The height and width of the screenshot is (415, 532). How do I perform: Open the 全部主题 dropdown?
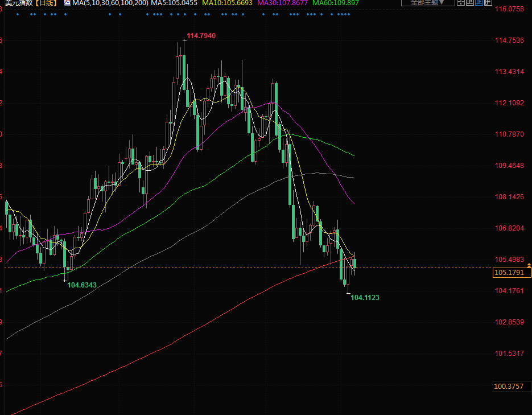click(x=427, y=2)
